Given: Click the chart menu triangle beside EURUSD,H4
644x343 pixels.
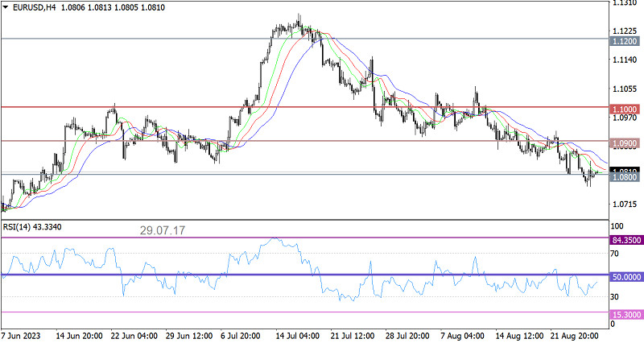Looking at the screenshot, I should point(6,7).
